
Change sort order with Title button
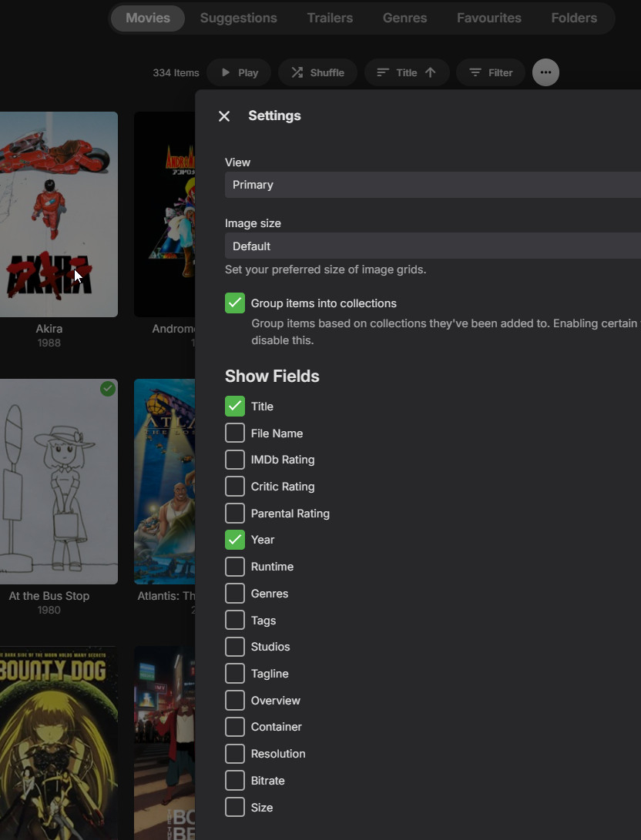[x=407, y=72]
